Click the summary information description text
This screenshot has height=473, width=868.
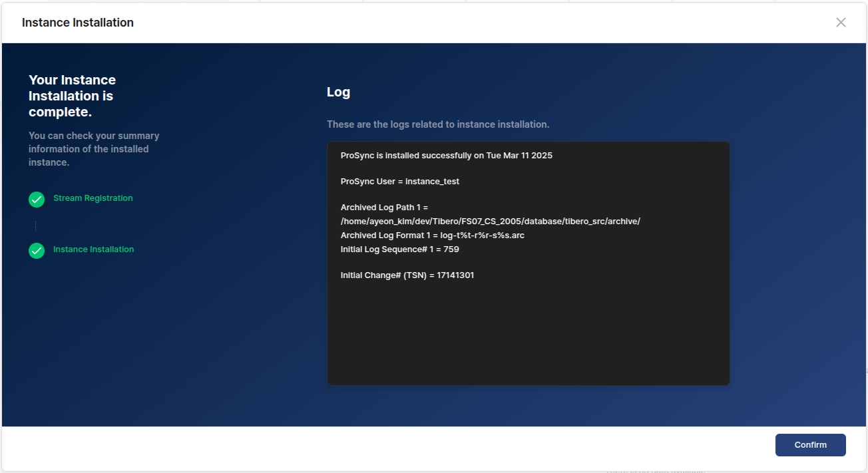tap(94, 149)
